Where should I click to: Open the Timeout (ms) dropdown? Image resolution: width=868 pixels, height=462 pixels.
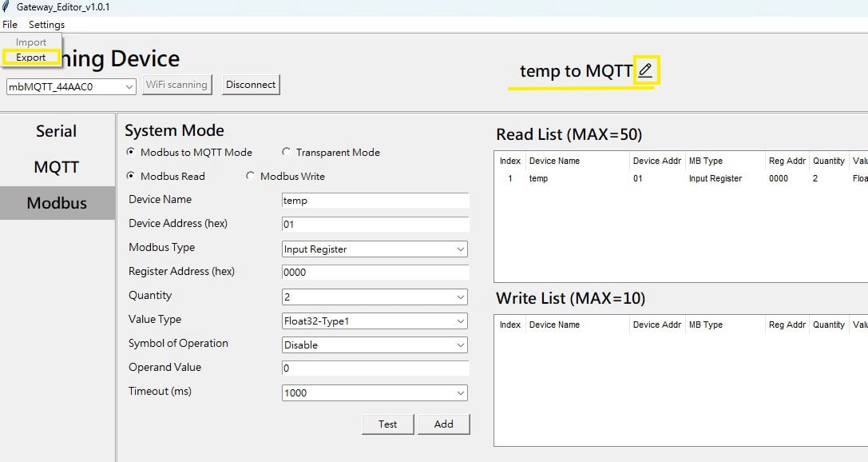(x=460, y=393)
